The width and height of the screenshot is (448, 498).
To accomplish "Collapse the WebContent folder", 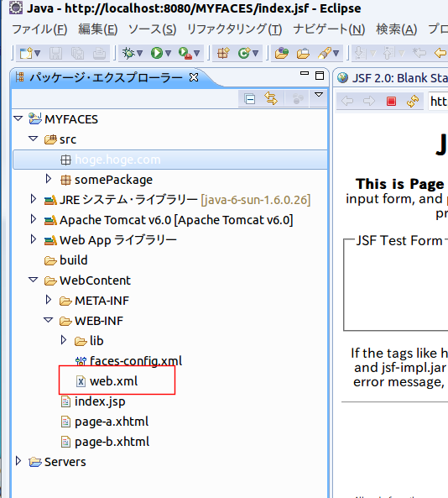I will pos(34,280).
